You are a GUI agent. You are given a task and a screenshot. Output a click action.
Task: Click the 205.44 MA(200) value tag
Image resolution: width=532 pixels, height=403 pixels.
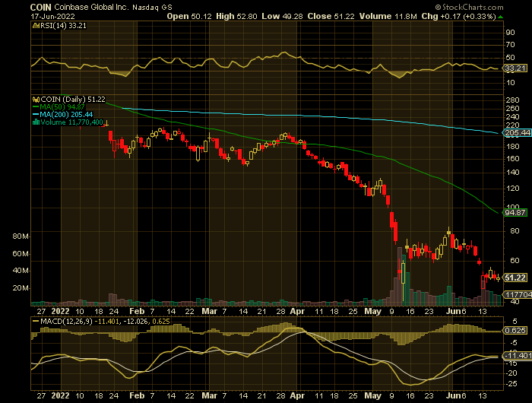point(516,132)
